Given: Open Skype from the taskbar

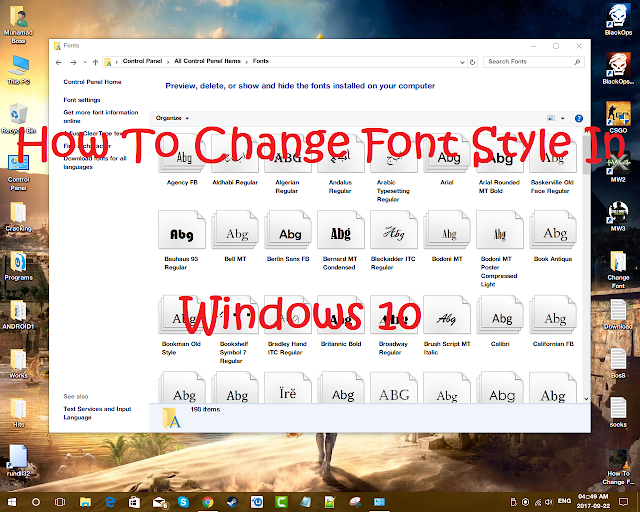Looking at the screenshot, I should [x=183, y=502].
